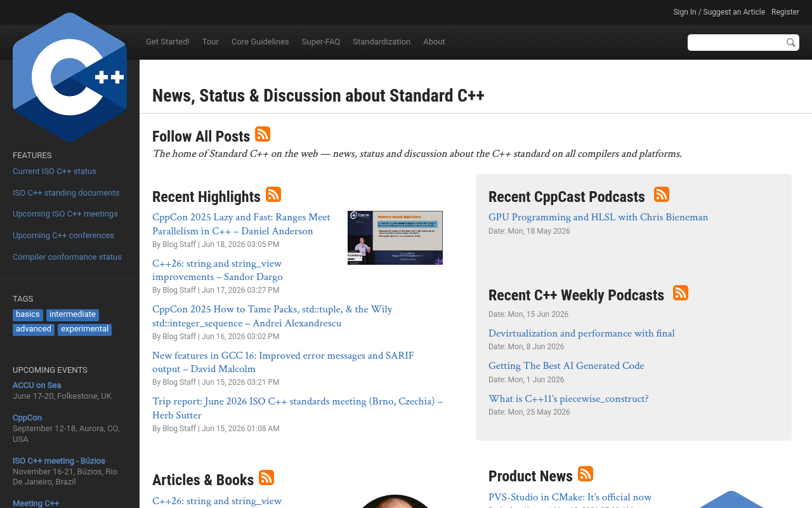
Task: Open Devirtualization and performance with final
Action: pos(582,333)
